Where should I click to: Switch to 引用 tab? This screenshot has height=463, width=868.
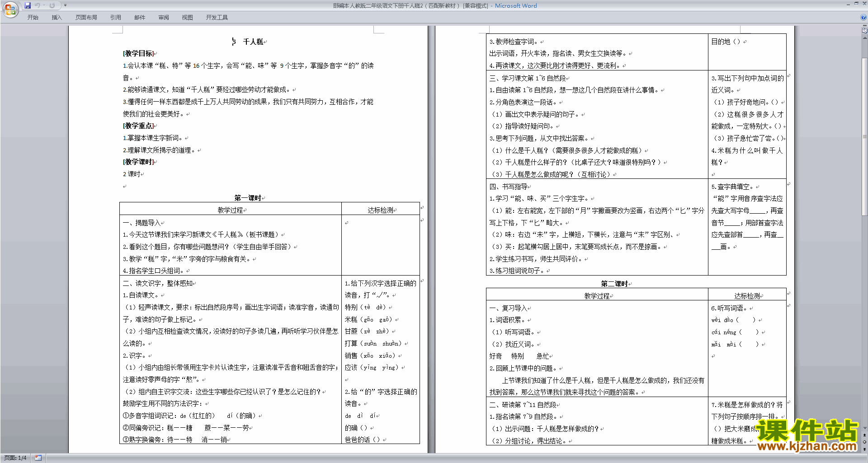tap(116, 17)
